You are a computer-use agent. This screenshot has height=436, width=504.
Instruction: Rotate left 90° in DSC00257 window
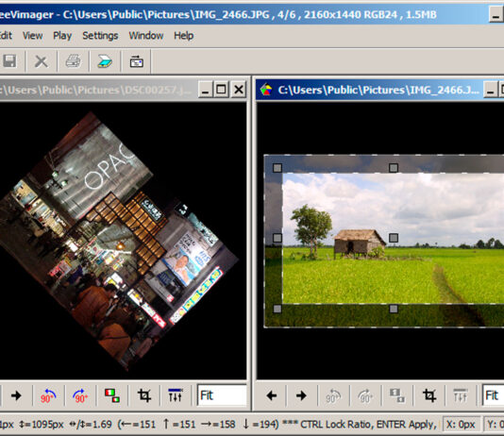click(x=48, y=395)
